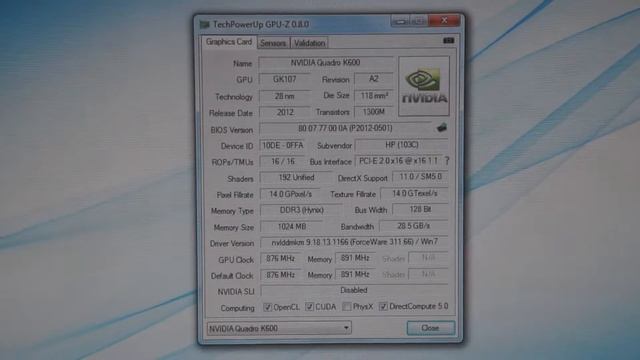
Task: Click the Default Clock field 876 MHz
Action: [x=280, y=275]
